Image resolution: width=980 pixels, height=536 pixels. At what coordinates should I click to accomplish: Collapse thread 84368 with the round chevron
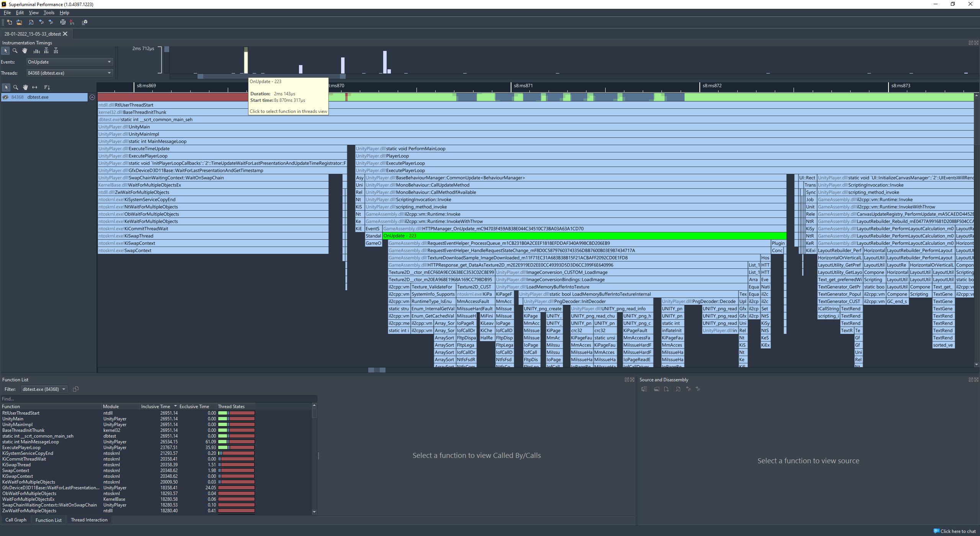[92, 97]
